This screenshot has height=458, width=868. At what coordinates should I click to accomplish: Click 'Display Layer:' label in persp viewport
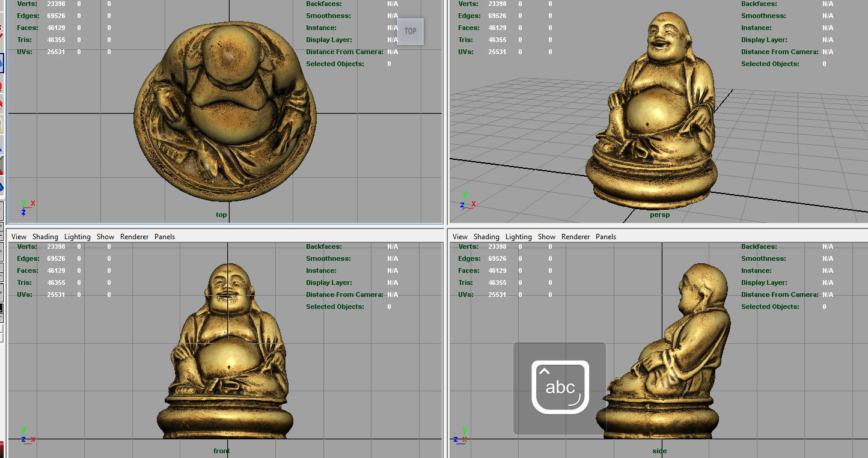[x=765, y=40]
